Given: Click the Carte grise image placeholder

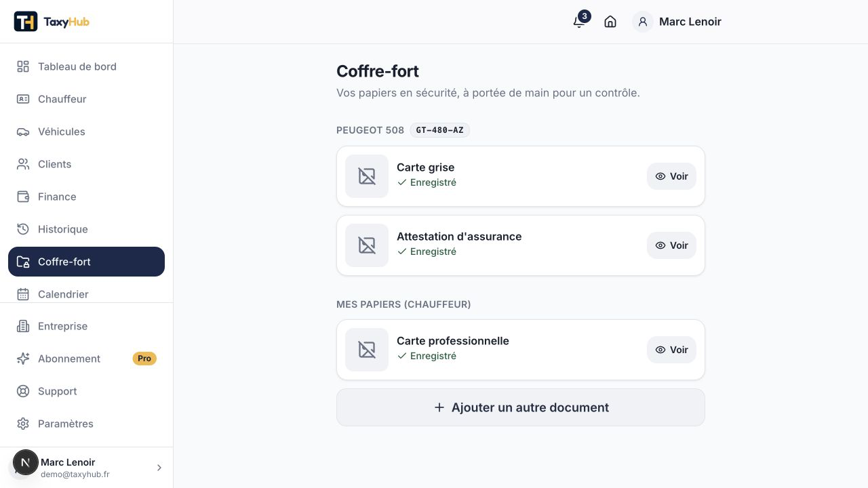Looking at the screenshot, I should click(367, 176).
